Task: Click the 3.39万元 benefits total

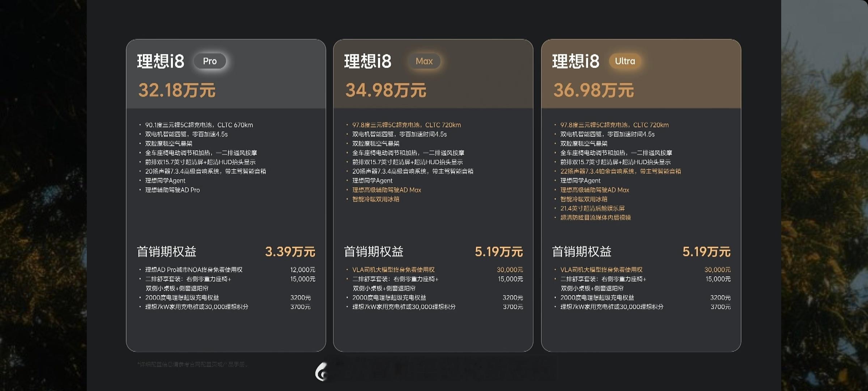Action: tap(290, 252)
